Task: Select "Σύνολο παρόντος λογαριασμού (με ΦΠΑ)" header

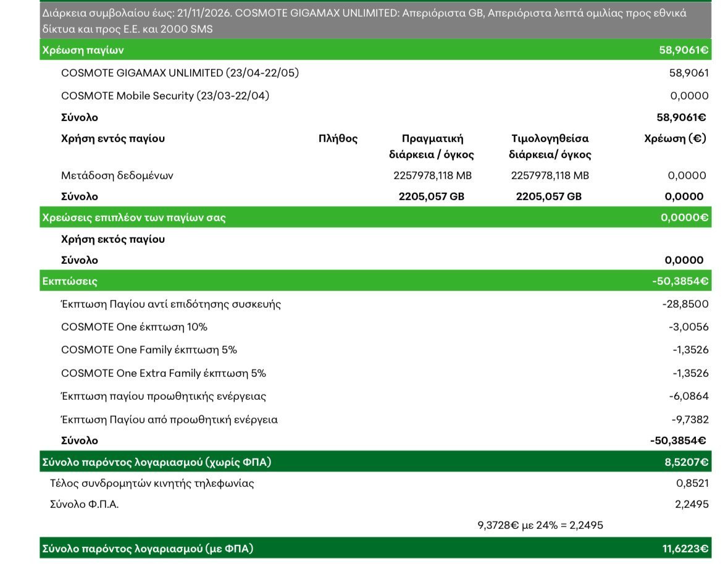Action: 148,549
